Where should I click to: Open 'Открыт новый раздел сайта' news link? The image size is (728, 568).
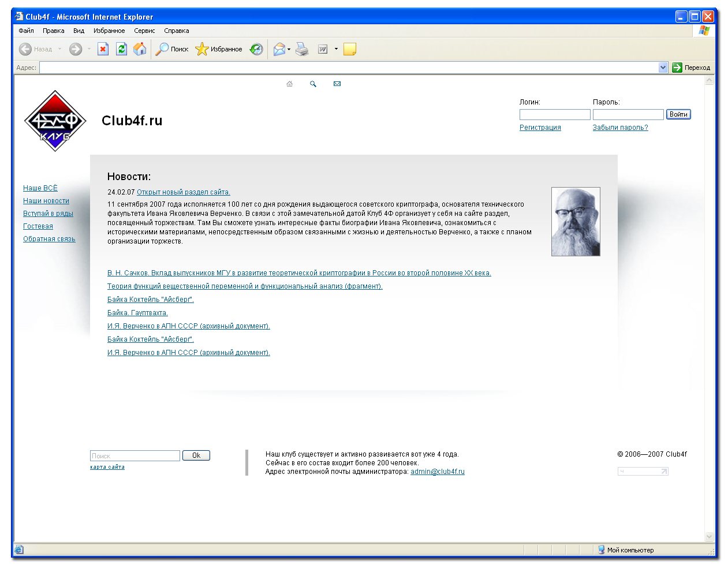tap(184, 192)
